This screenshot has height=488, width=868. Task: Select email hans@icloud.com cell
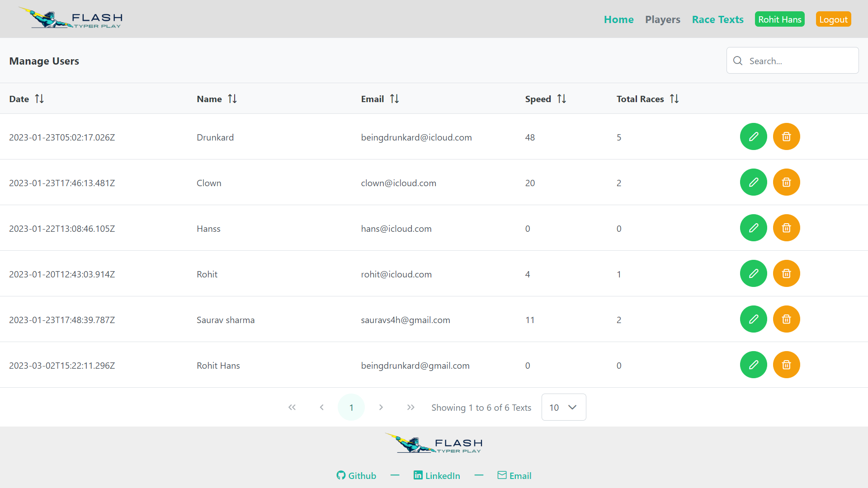[x=396, y=229]
